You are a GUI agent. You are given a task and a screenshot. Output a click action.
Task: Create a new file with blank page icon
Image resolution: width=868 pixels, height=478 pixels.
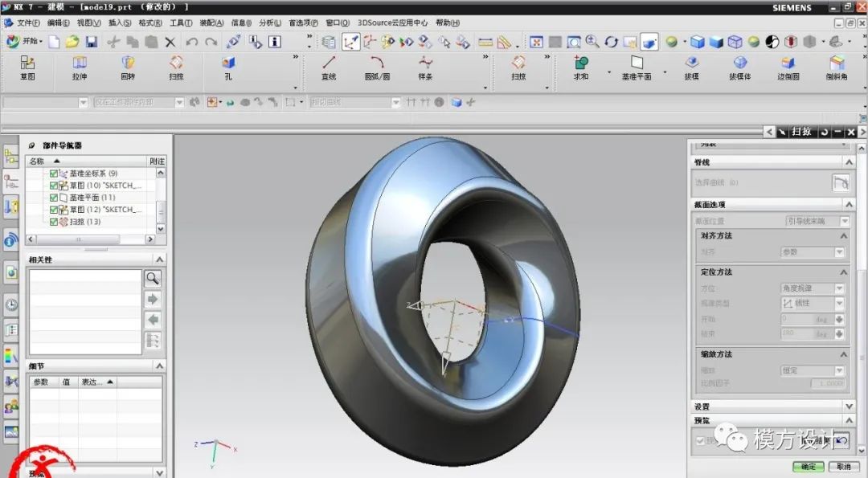tap(55, 42)
